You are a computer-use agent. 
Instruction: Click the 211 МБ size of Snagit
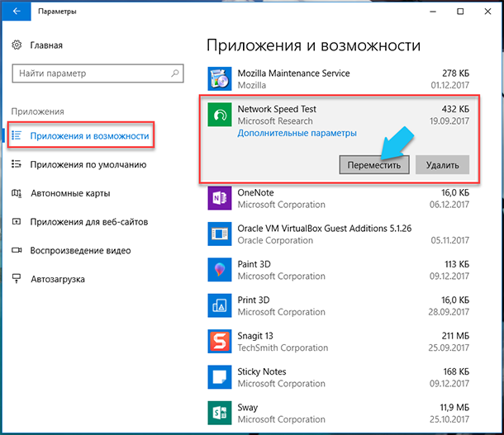(455, 336)
